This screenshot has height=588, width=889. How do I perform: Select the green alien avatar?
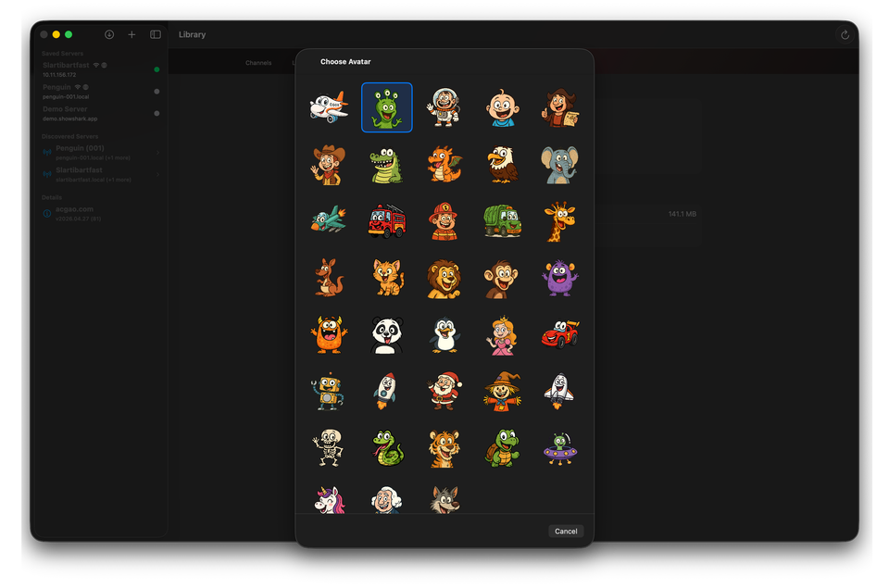point(386,106)
